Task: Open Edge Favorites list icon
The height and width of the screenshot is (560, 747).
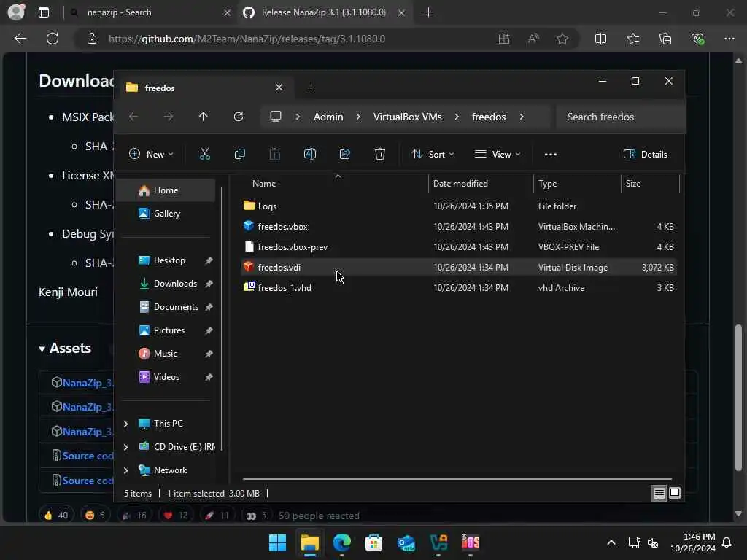Action: pos(633,39)
